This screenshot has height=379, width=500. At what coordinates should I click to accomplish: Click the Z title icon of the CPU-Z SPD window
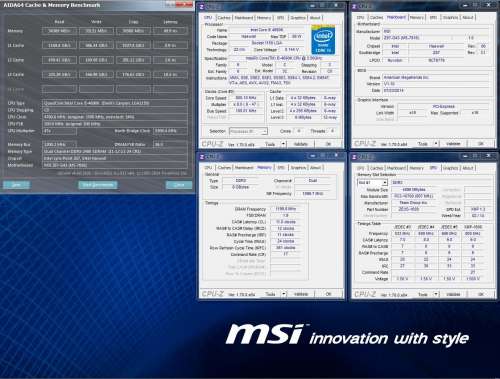tap(354, 157)
